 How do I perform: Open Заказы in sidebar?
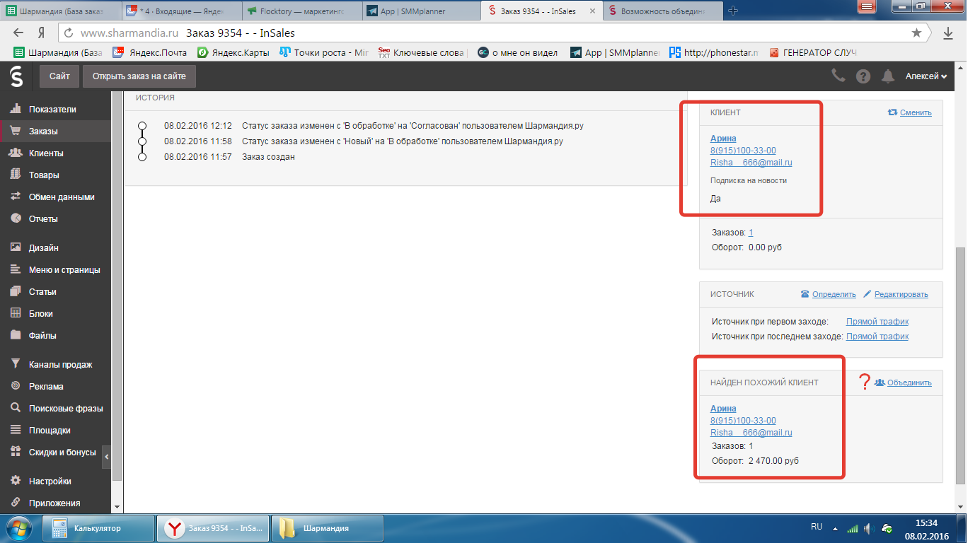[x=43, y=132]
